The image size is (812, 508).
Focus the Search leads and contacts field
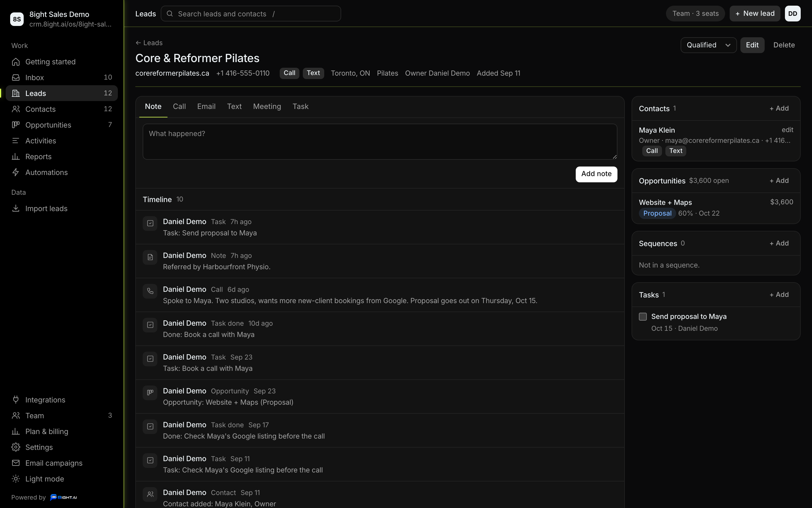point(251,14)
